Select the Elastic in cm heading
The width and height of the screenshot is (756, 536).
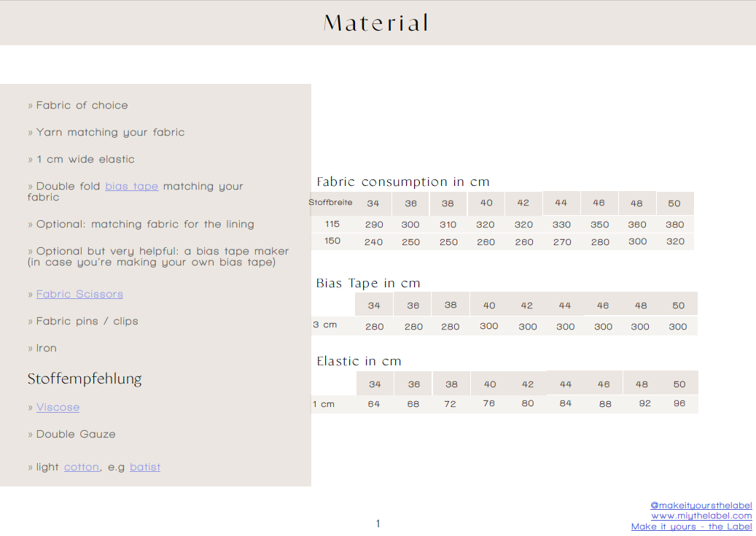click(359, 362)
